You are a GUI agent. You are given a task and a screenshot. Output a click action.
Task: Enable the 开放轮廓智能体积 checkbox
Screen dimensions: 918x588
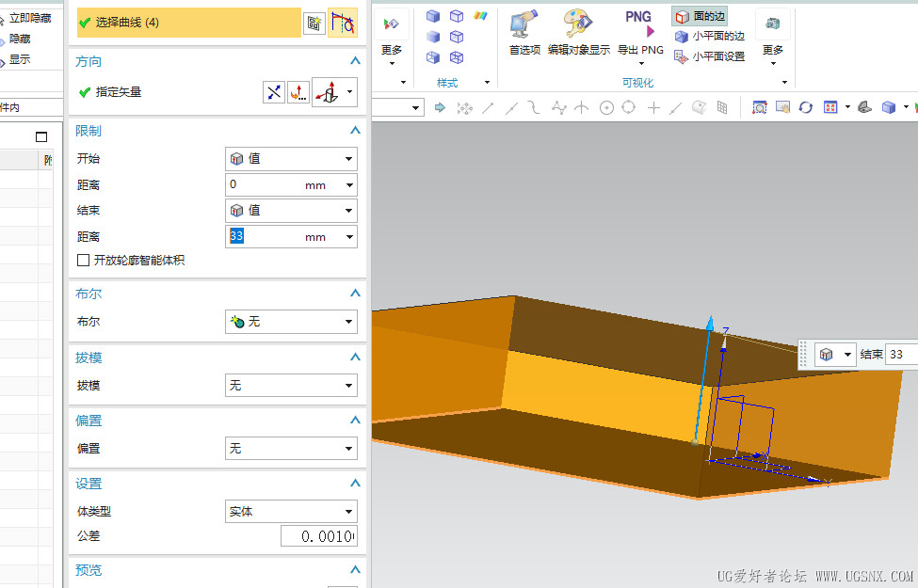coord(84,260)
